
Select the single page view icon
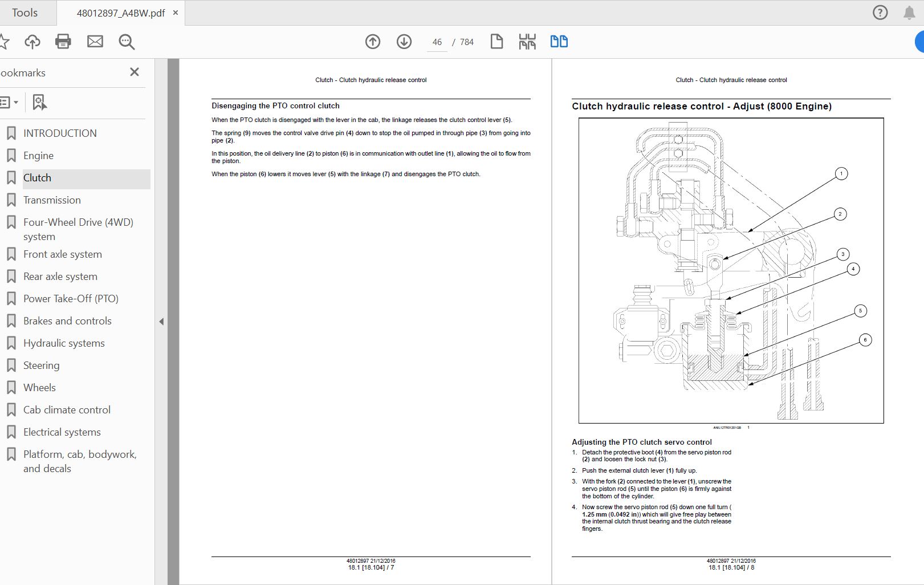[x=496, y=42]
